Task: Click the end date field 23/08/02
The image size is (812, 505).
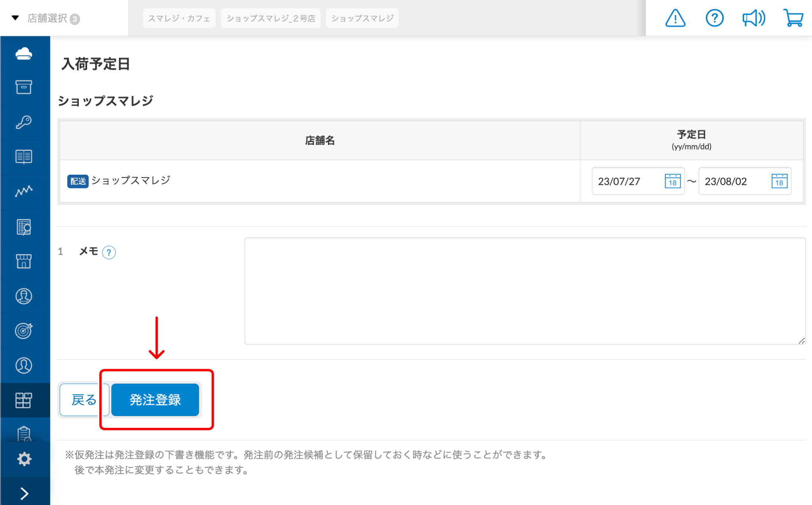Action: (745, 181)
